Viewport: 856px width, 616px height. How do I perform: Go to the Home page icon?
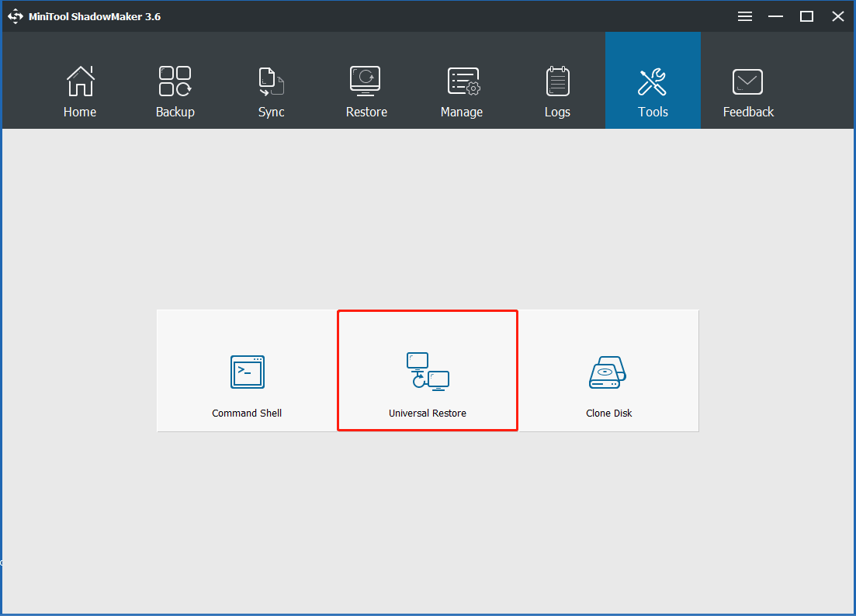[x=80, y=81]
